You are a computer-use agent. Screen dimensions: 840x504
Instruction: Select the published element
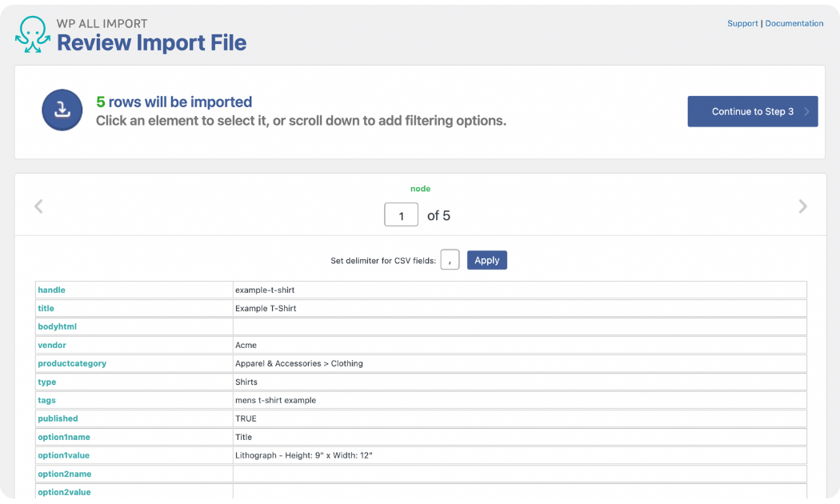[x=57, y=418]
